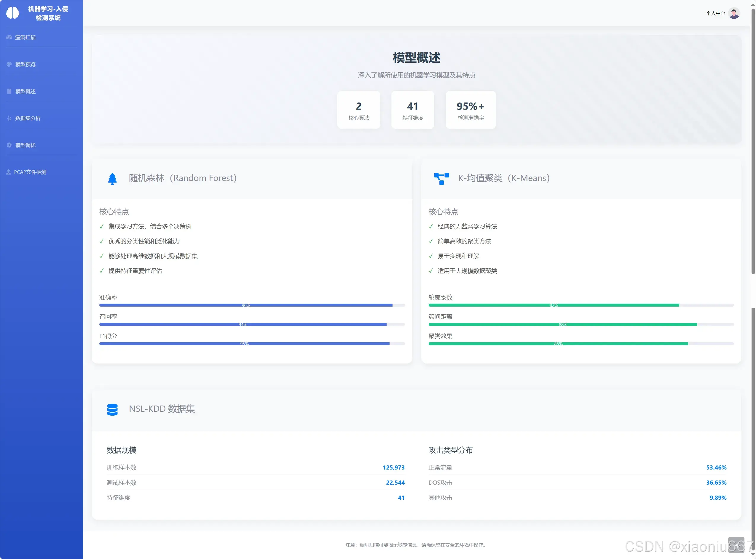This screenshot has height=559, width=756.
Task: Click the 数据集分析 sidebar icon
Action: (x=9, y=118)
